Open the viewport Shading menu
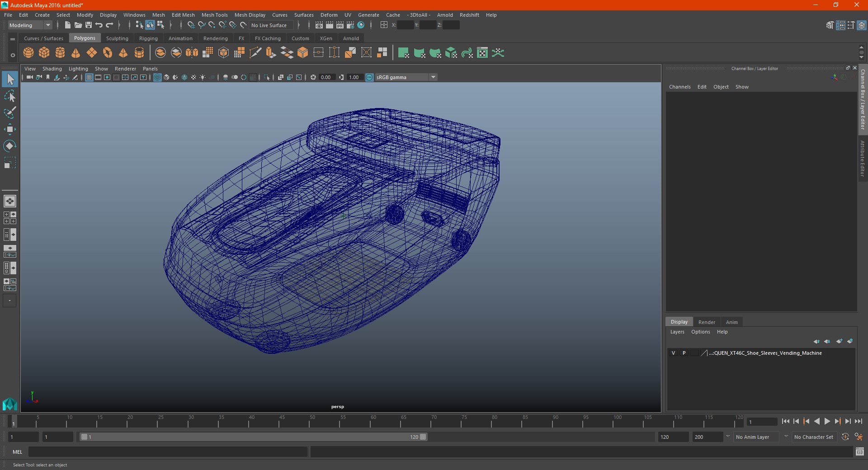 point(52,69)
